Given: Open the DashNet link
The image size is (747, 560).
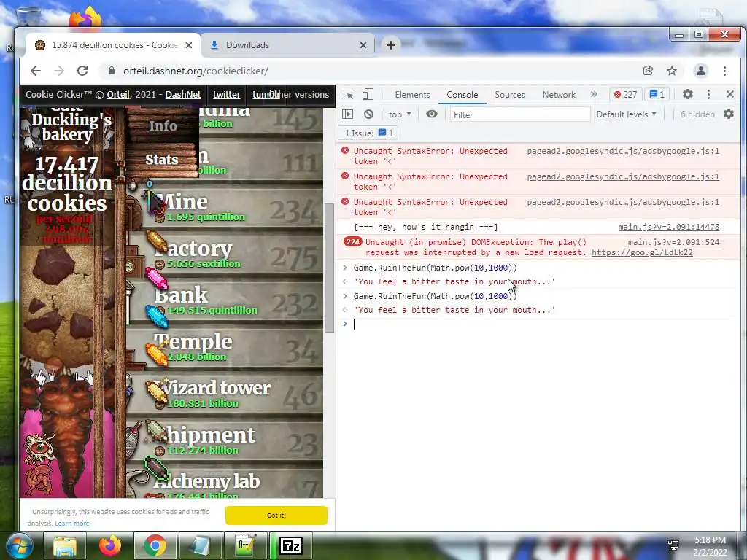Looking at the screenshot, I should (183, 94).
